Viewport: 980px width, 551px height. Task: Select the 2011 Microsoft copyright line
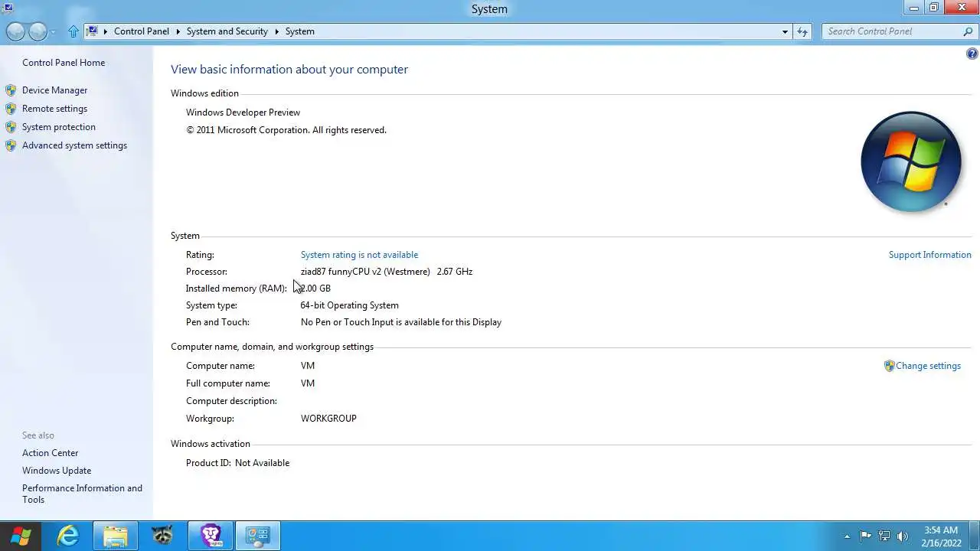[286, 130]
